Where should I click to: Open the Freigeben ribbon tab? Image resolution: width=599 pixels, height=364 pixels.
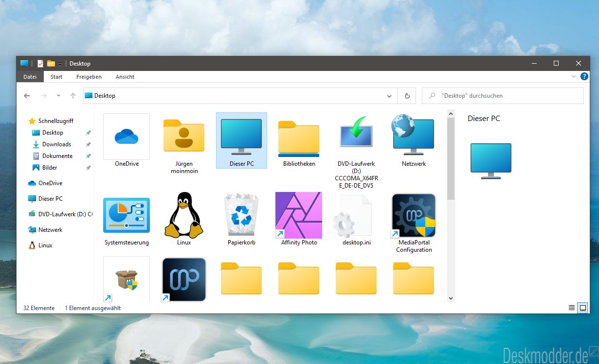(x=89, y=77)
